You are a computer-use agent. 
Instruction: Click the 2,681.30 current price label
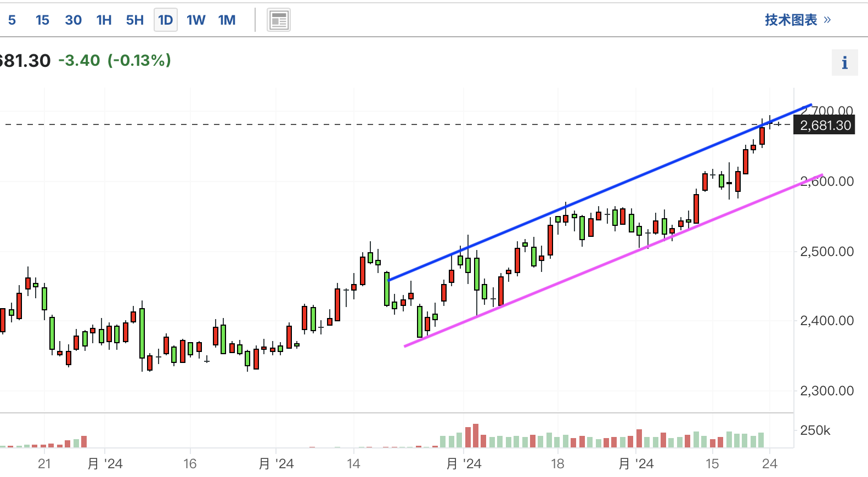[x=825, y=126]
